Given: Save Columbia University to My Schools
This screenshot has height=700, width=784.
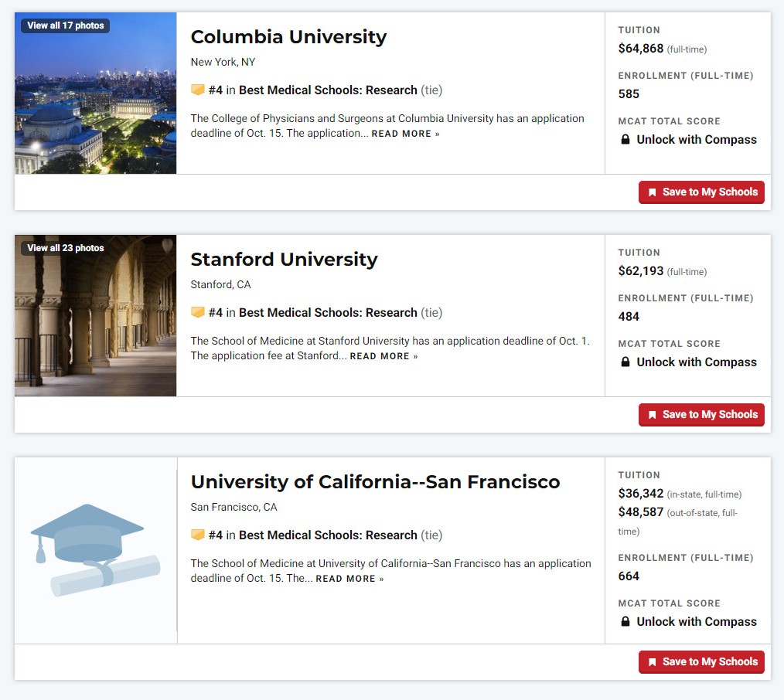Looking at the screenshot, I should (x=701, y=192).
